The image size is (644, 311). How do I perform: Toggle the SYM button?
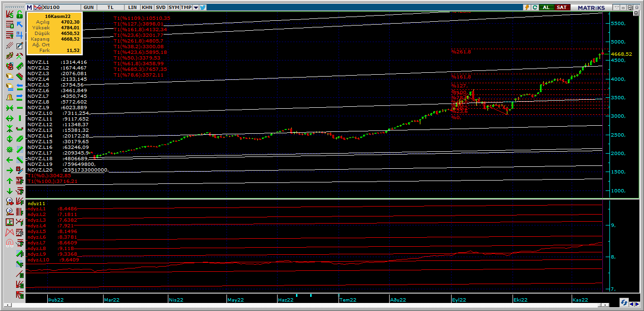click(174, 8)
